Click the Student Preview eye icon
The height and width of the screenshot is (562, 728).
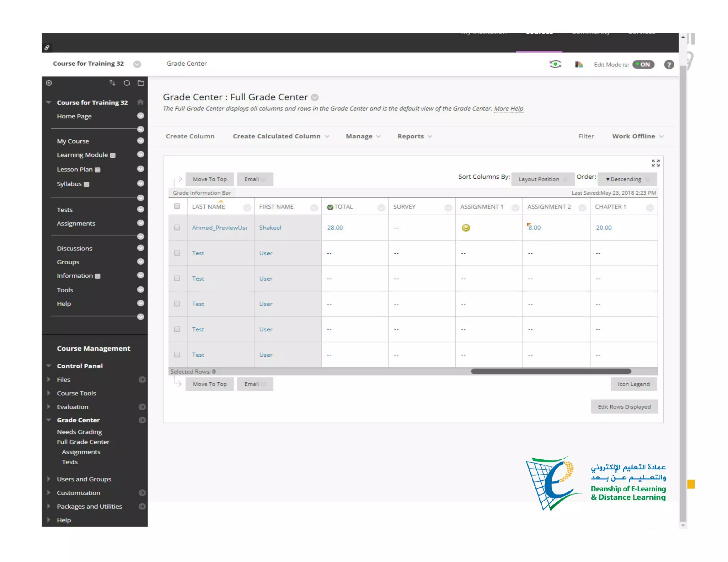(x=555, y=64)
